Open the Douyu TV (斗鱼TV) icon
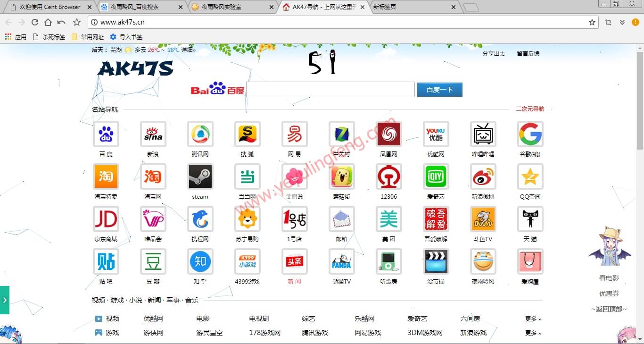Screen dimensions: 644x344 point(483,219)
